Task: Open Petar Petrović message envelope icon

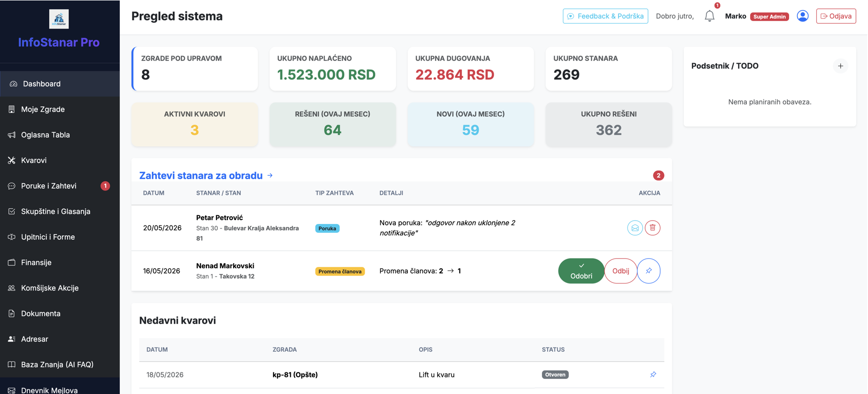Action: click(635, 228)
